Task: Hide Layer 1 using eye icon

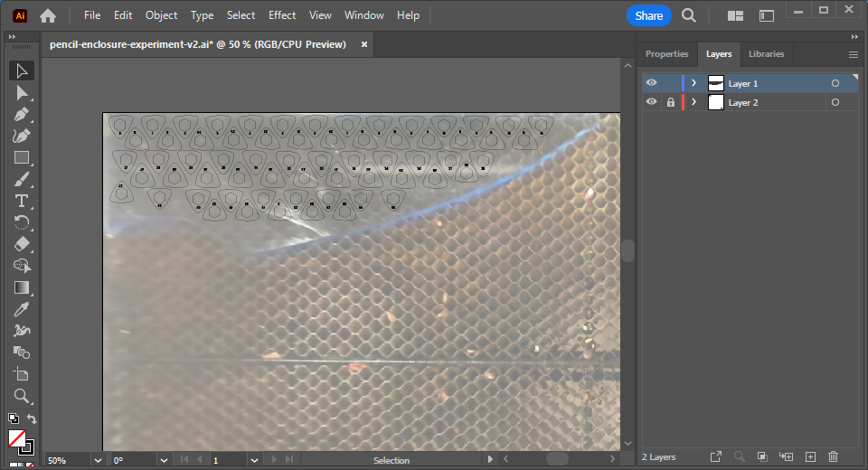Action: pyautogui.click(x=651, y=83)
